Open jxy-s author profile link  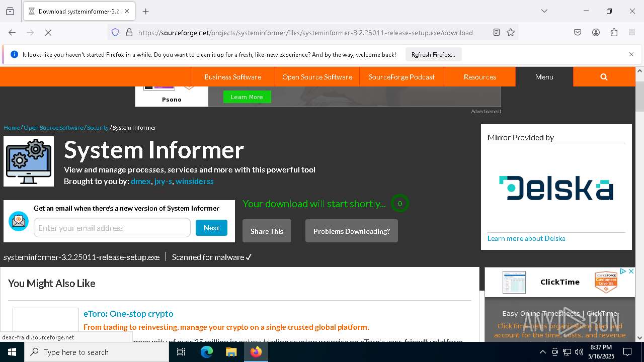[x=163, y=182]
